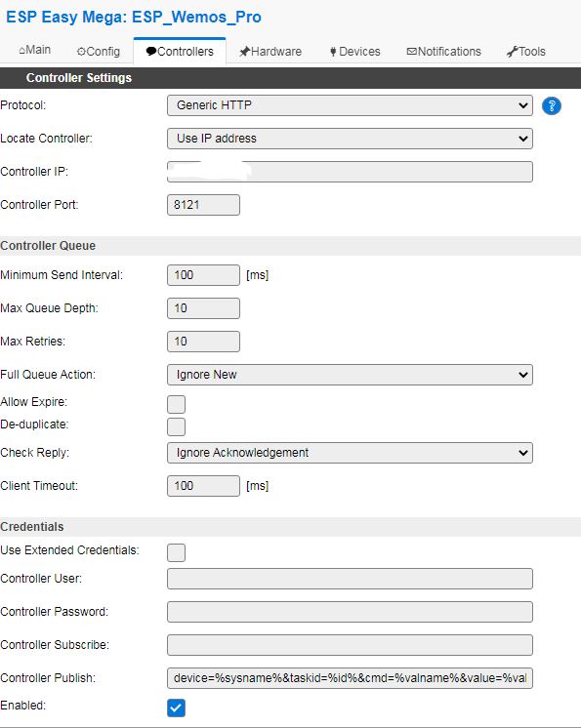Click the Controller Settings header text
Screen dimensions: 581x728
click(79, 77)
